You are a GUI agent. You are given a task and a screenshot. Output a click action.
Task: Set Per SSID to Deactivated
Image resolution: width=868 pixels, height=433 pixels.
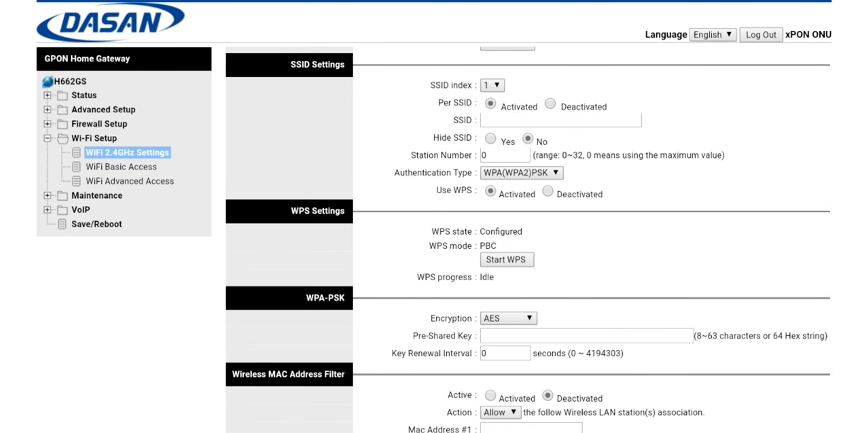[550, 104]
